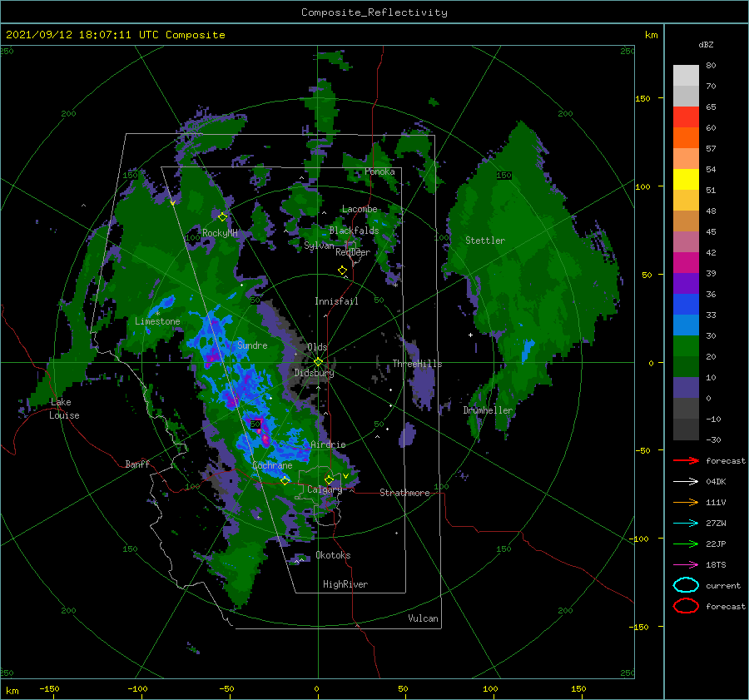Click the Okotoks map label
Image resolution: width=749 pixels, height=700 pixels.
click(333, 555)
